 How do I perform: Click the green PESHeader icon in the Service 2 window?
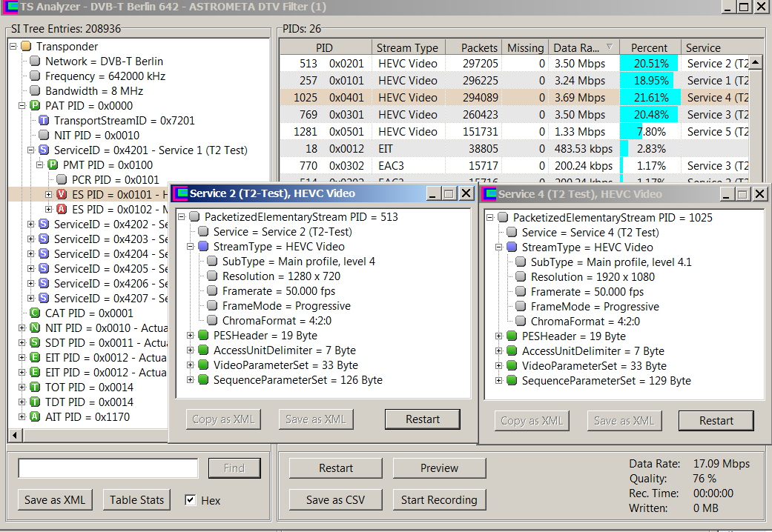[203, 335]
